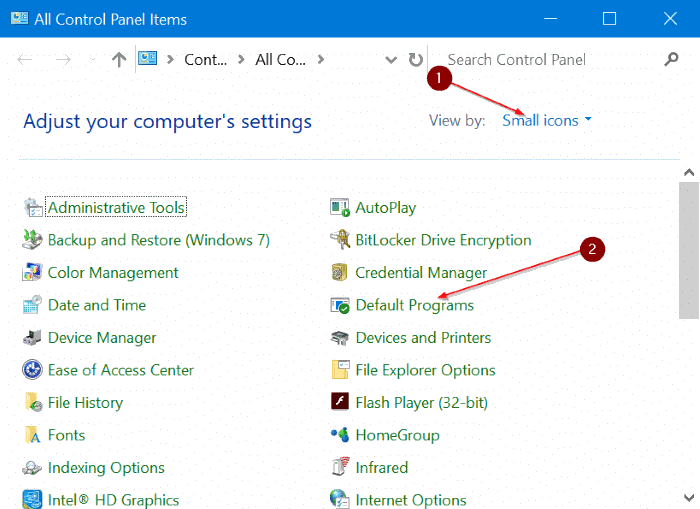Click the Internet Options globe icon
Image resolution: width=700 pixels, height=509 pixels.
pos(340,499)
